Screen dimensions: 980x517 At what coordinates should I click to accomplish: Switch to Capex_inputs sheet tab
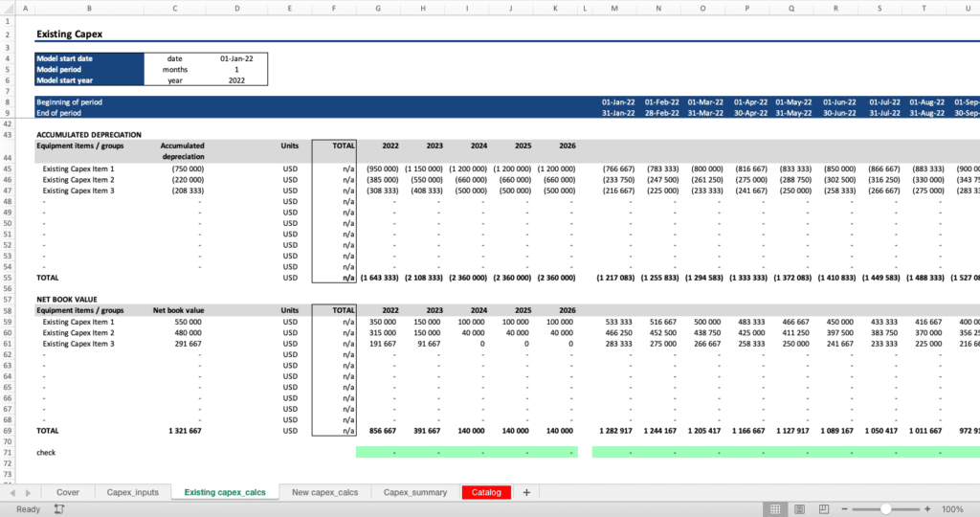click(132, 492)
